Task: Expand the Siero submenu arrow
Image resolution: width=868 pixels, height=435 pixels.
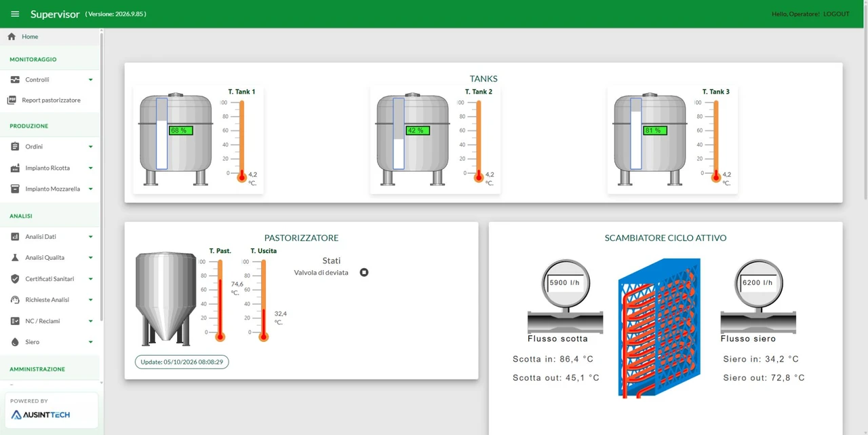Action: pyautogui.click(x=90, y=342)
